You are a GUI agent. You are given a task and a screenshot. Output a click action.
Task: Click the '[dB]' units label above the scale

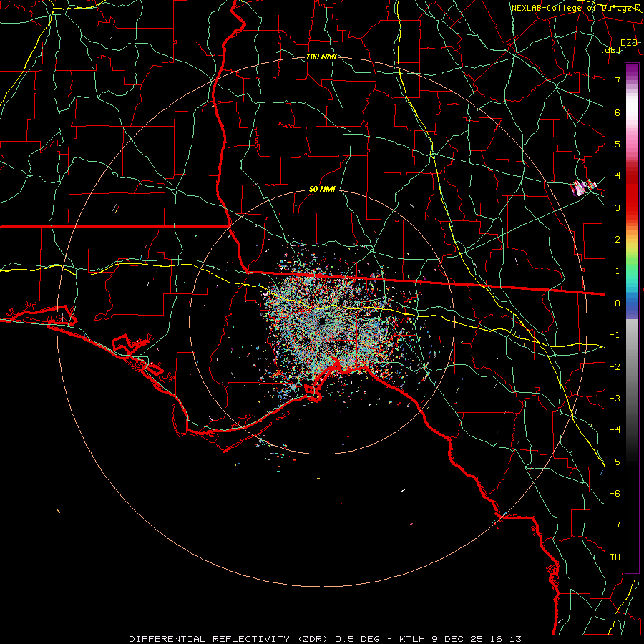coord(611,50)
